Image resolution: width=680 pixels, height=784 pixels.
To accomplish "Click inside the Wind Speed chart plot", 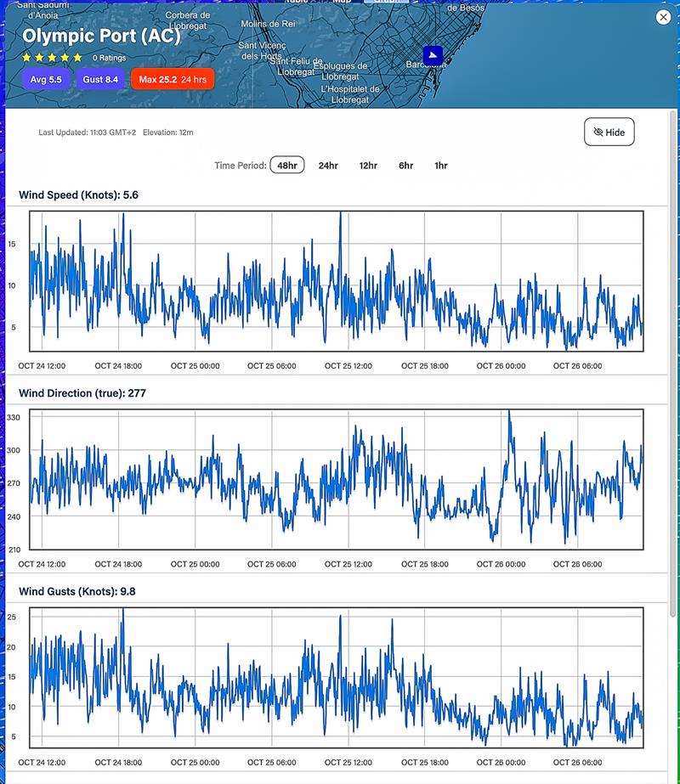I will pyautogui.click(x=337, y=281).
